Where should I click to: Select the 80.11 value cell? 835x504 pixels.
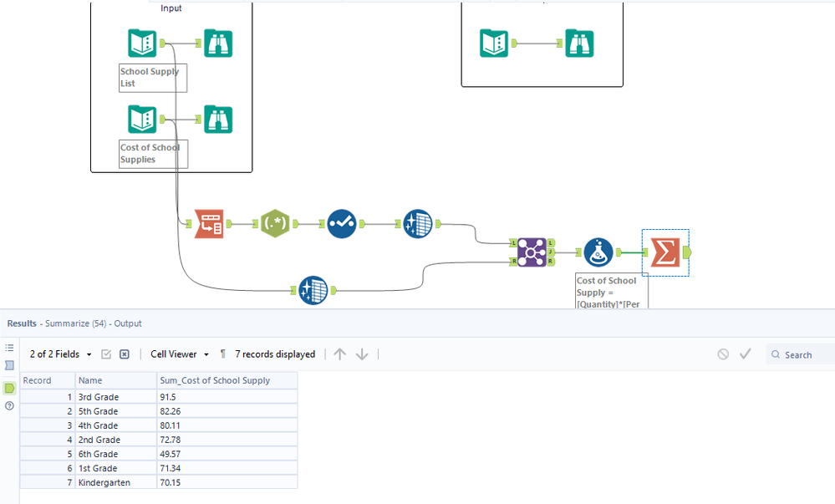click(x=227, y=425)
